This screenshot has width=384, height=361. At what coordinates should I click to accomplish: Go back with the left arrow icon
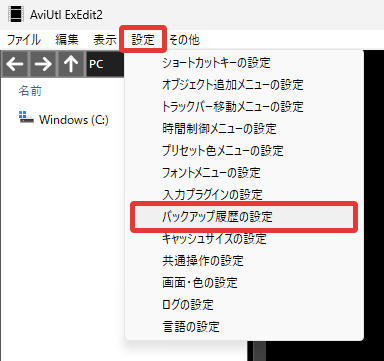[x=15, y=64]
